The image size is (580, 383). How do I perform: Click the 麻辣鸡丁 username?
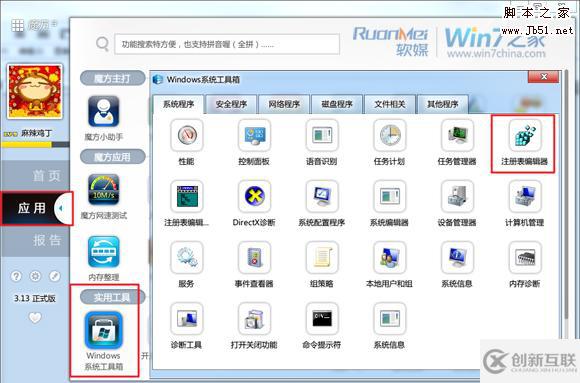tap(36, 133)
